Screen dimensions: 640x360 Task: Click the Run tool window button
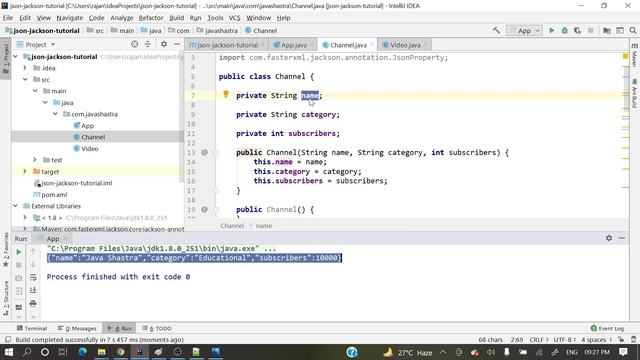click(x=120, y=328)
